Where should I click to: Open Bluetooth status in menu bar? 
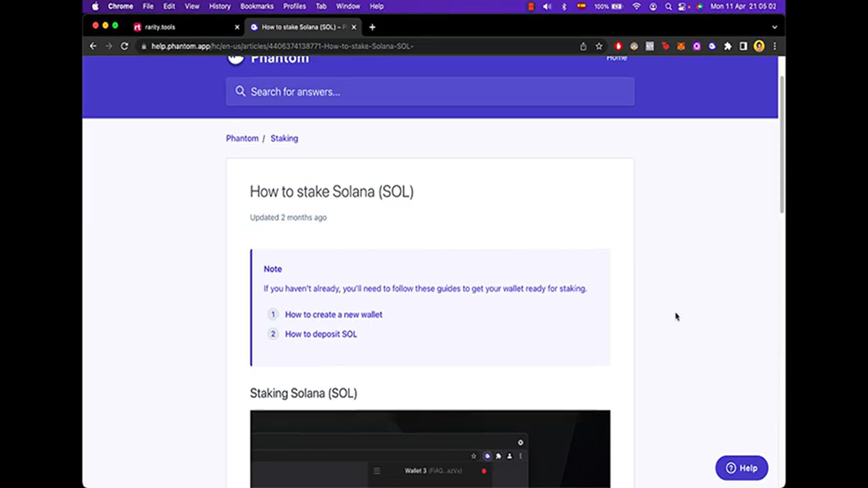564,6
